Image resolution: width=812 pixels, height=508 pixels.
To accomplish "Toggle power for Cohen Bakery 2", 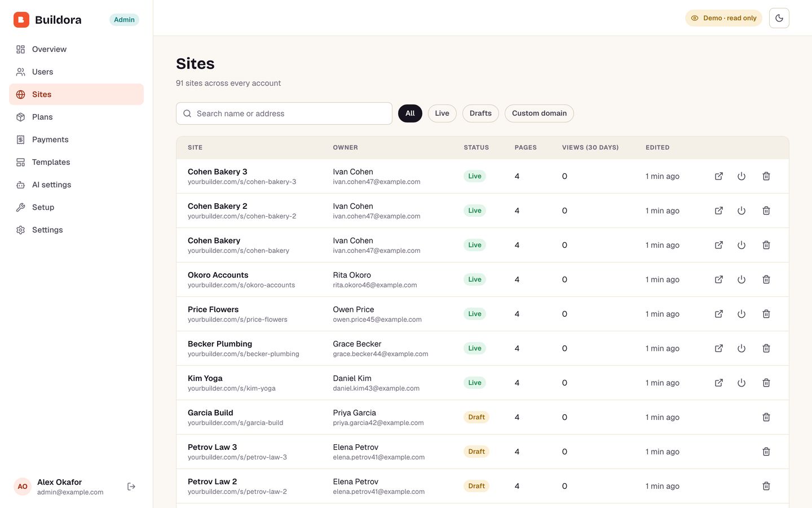I will point(742,211).
